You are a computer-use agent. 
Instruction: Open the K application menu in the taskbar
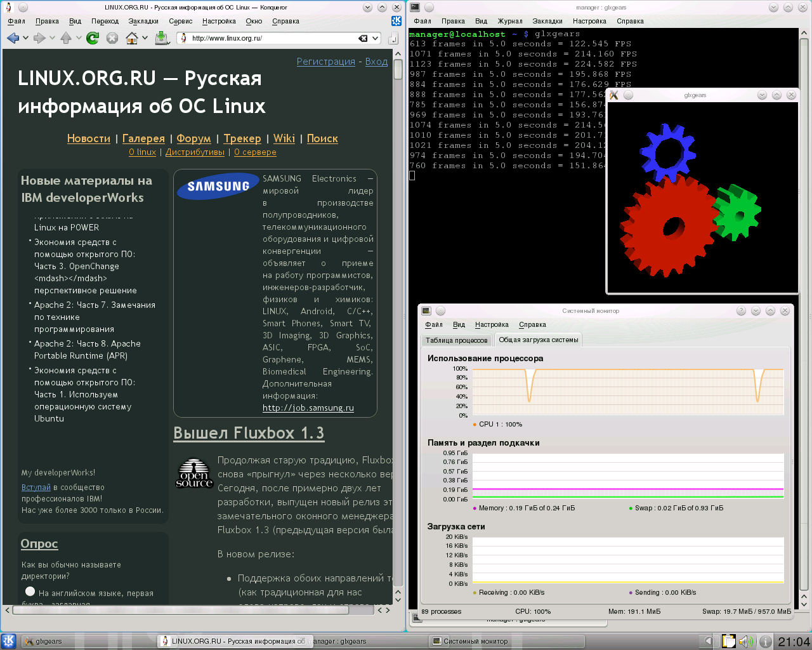click(8, 641)
